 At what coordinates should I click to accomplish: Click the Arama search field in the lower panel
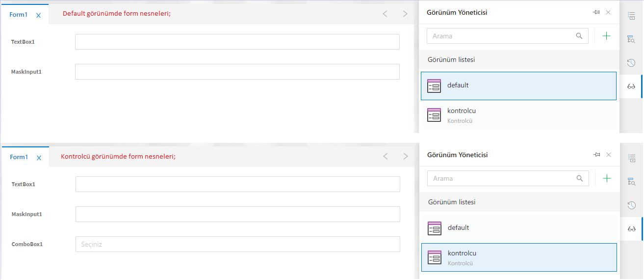(500, 178)
